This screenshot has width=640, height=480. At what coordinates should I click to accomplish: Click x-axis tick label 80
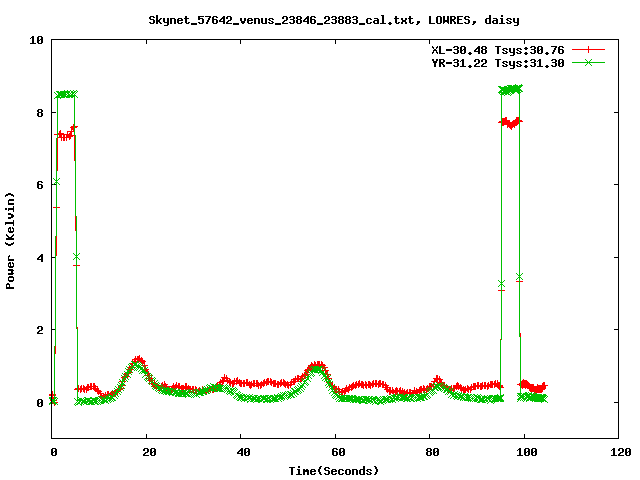[432, 452]
